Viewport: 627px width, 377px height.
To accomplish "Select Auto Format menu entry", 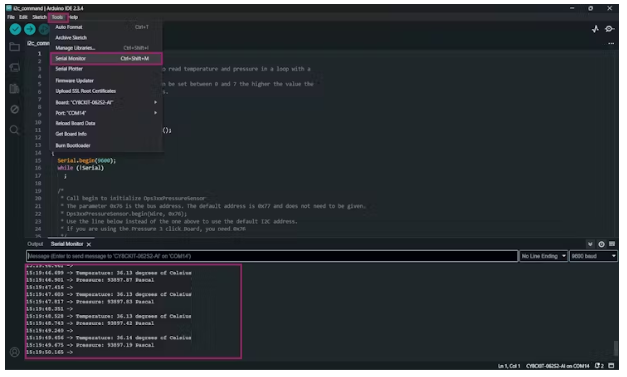I will click(x=106, y=27).
